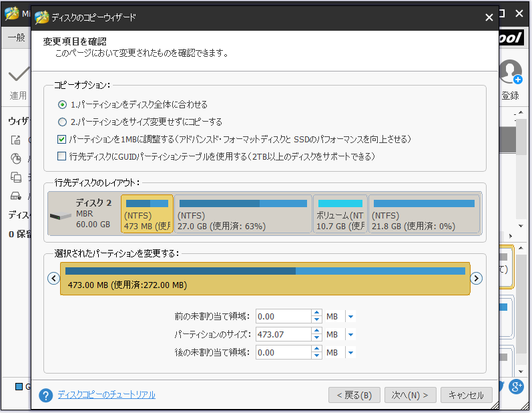Click the Disk 2 drive icon
This screenshot has width=532, height=413.
point(60,216)
